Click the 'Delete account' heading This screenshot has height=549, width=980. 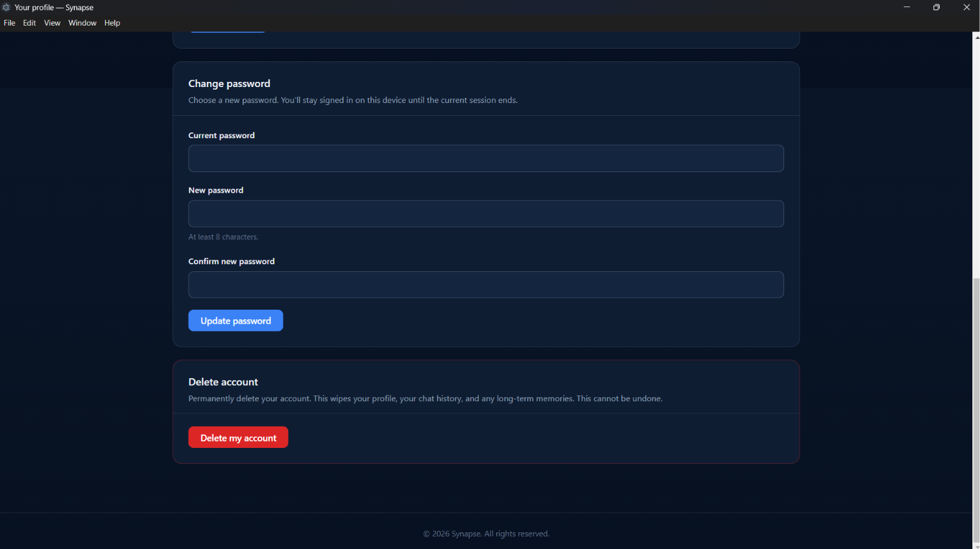(x=223, y=382)
